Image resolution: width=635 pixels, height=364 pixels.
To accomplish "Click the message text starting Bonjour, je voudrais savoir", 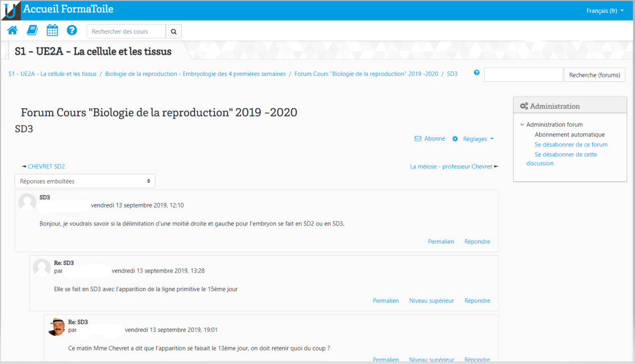I will tap(192, 223).
